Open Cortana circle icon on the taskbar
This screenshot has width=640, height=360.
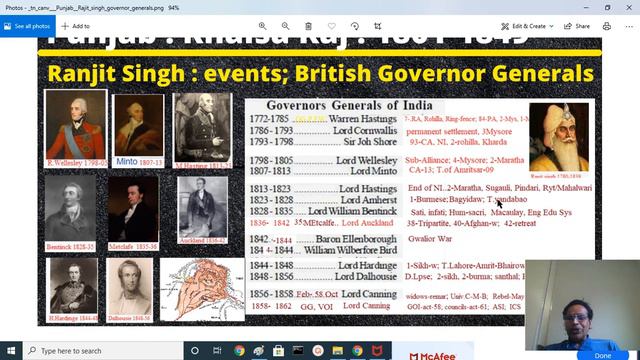(195, 351)
